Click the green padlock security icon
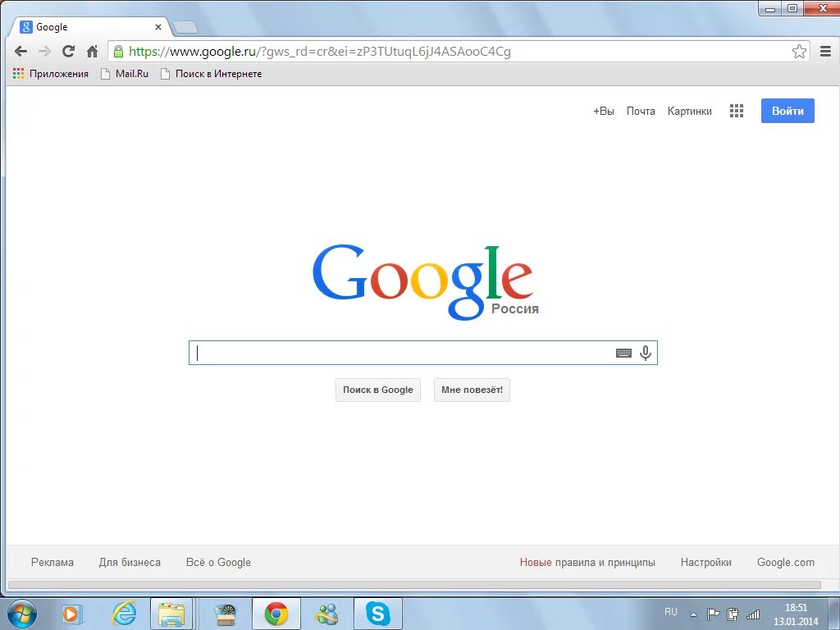Viewport: 840px width, 630px height. click(118, 52)
